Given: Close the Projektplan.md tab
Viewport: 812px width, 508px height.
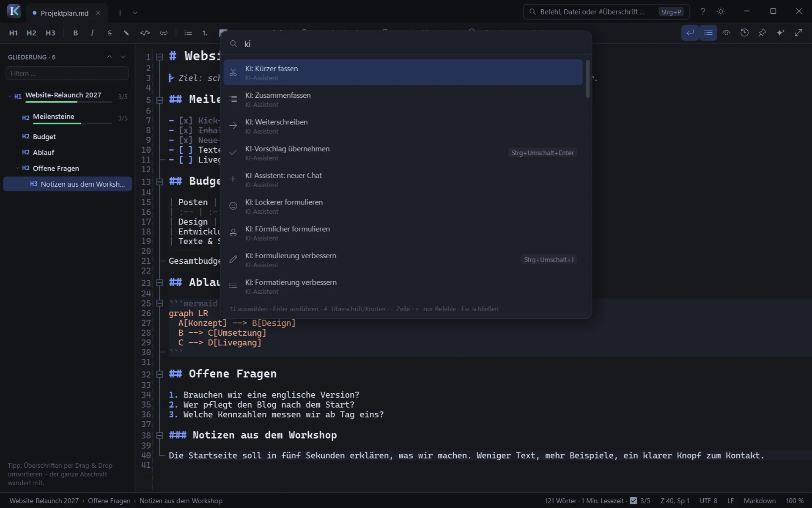Looking at the screenshot, I should pos(98,13).
